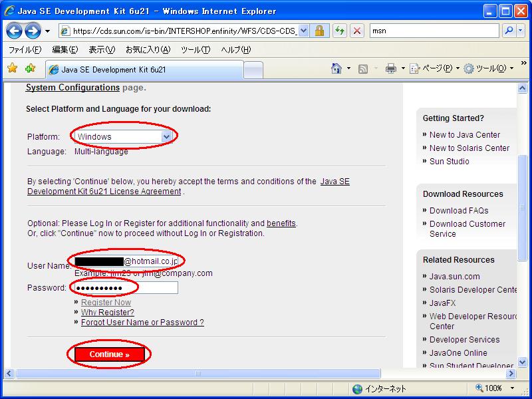The width and height of the screenshot is (532, 399).
Task: Open the ページ(P) command bar menu
Action: [x=434, y=68]
